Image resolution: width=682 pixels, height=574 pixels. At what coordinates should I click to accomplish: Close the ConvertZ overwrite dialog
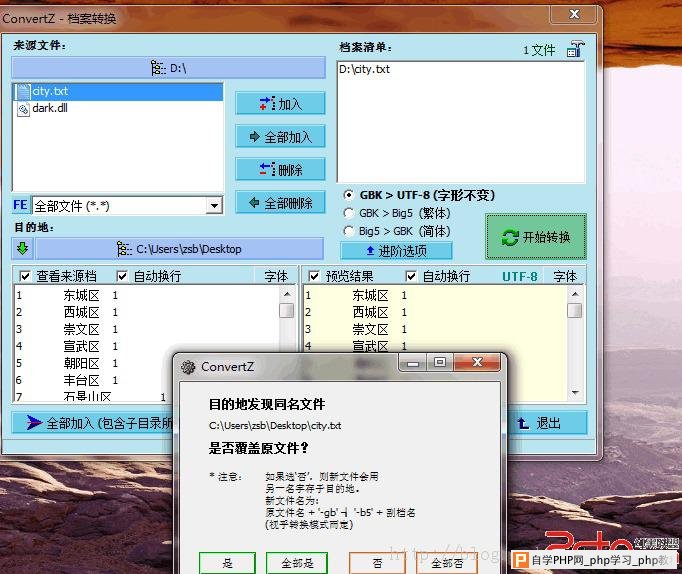[x=477, y=362]
